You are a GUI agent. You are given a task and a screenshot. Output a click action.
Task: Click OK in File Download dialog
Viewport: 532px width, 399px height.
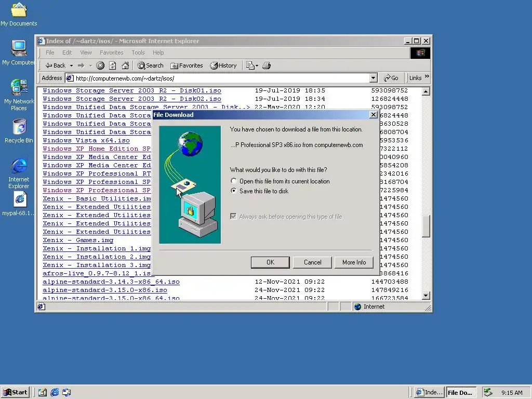270,262
